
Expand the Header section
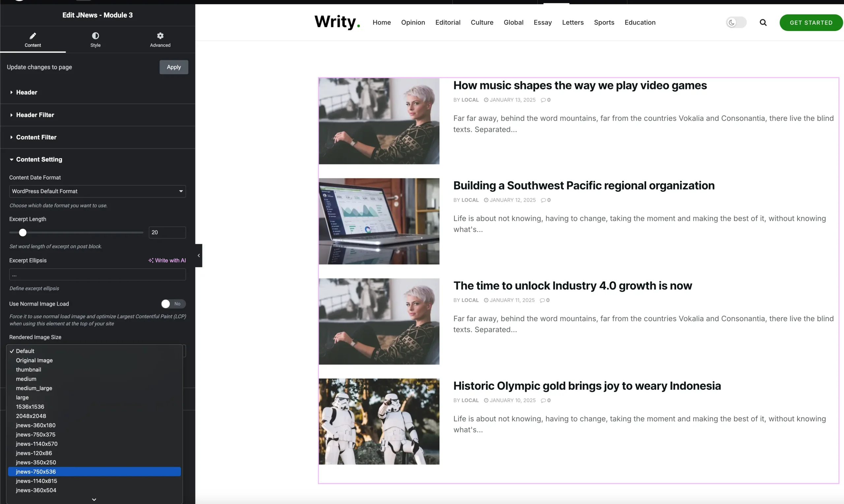click(26, 92)
